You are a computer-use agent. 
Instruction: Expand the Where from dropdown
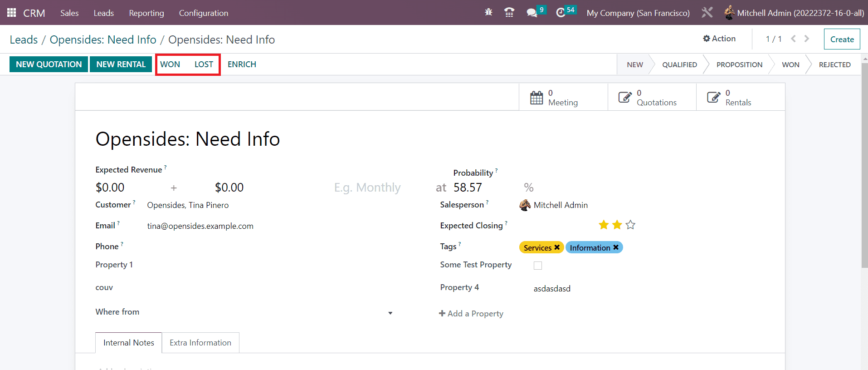(x=390, y=313)
